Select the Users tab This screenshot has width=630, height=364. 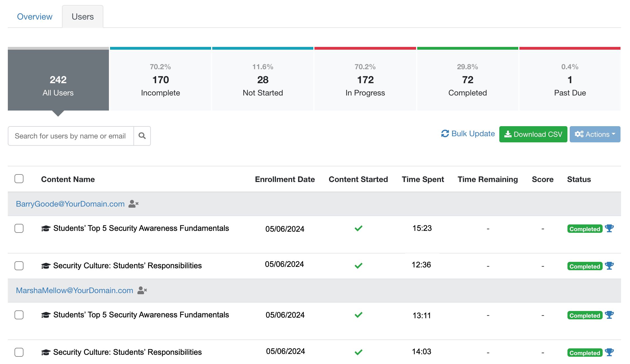tap(83, 16)
